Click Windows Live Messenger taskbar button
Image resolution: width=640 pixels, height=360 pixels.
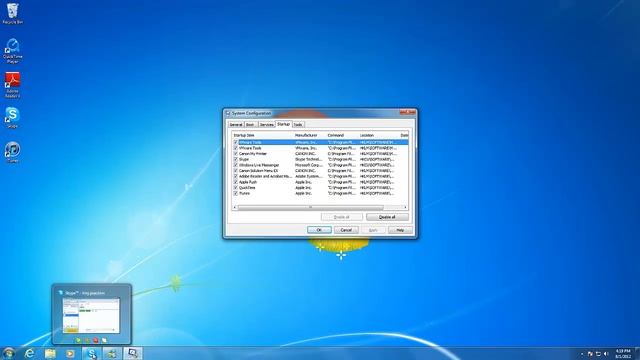tap(112, 353)
